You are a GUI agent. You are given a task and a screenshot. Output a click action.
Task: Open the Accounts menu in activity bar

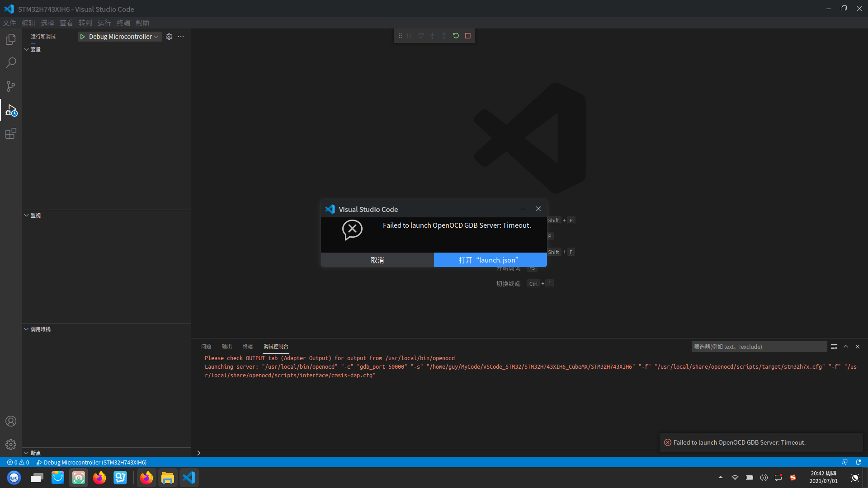coord(11,421)
